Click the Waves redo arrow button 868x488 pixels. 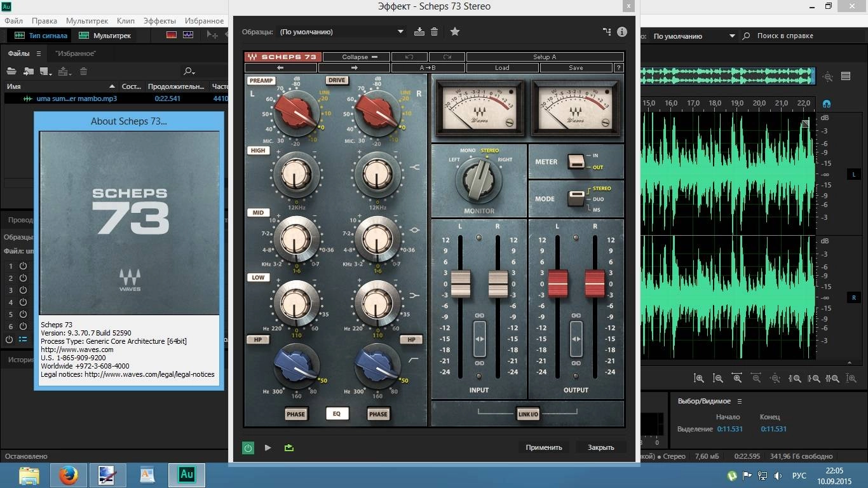447,57
